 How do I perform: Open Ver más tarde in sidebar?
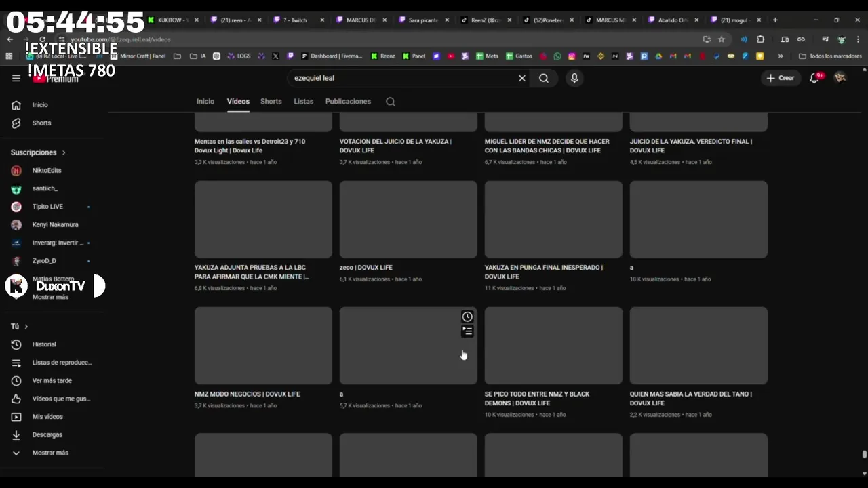point(52,380)
